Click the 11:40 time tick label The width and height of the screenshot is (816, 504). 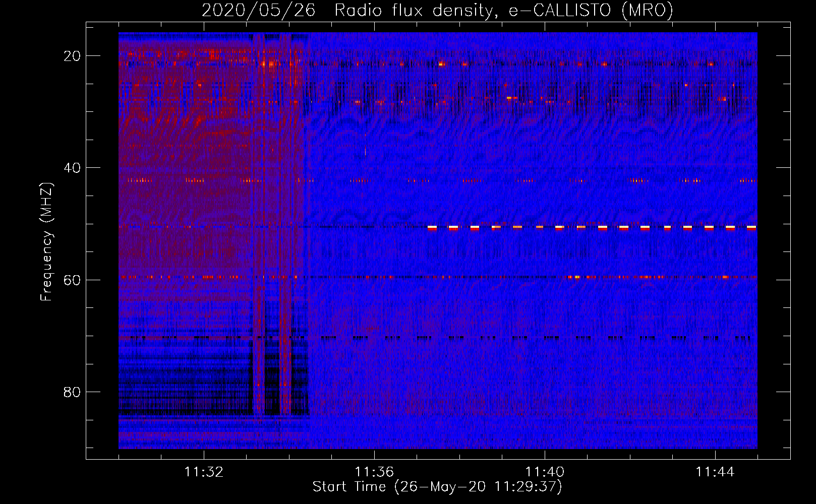point(545,472)
